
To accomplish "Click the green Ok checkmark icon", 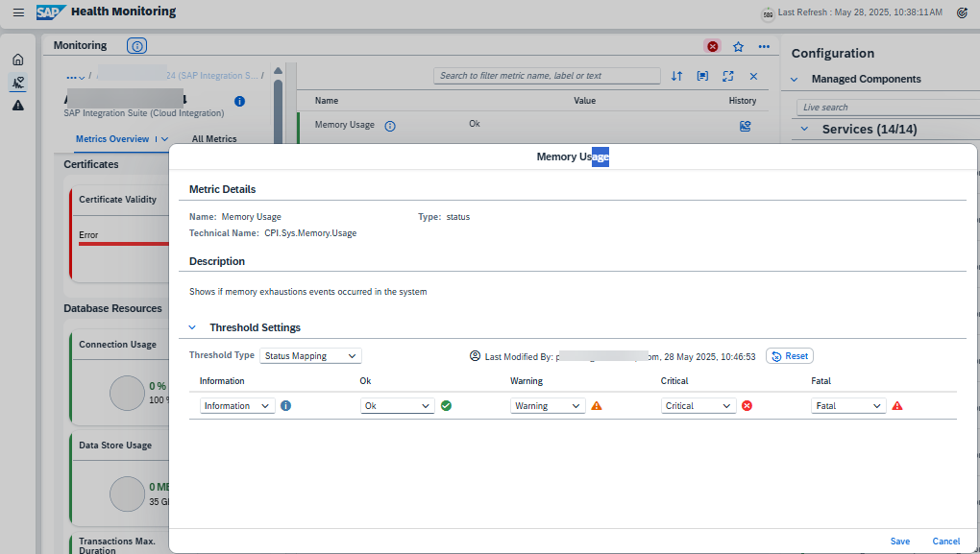I will pyautogui.click(x=446, y=405).
